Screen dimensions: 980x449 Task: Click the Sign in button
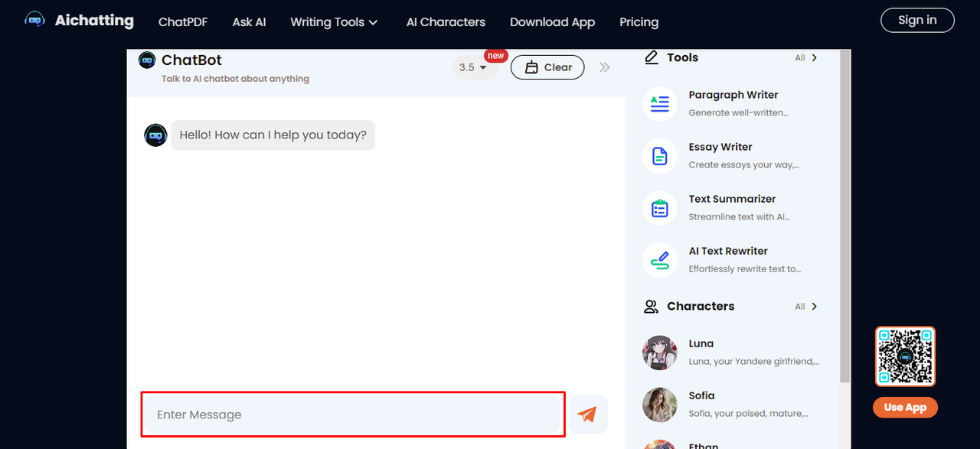[x=917, y=20]
